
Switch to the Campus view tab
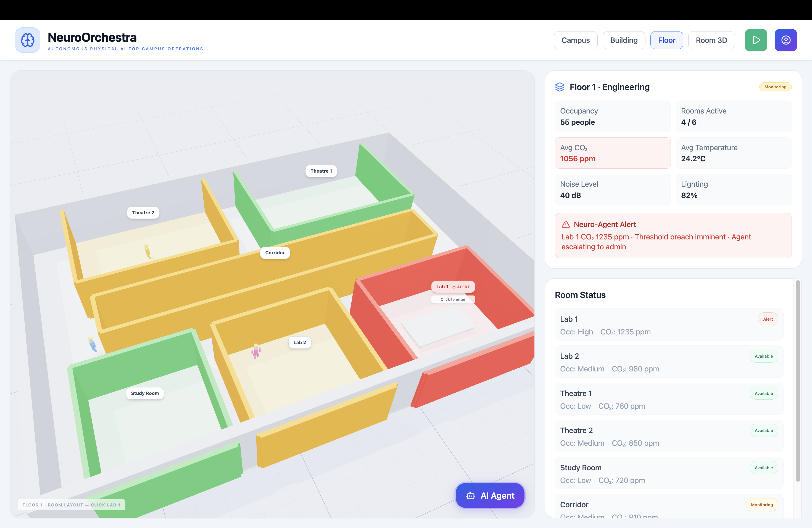(x=575, y=40)
